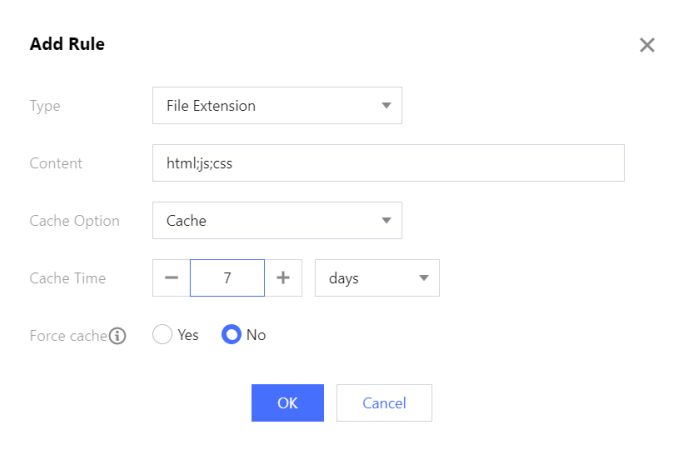The width and height of the screenshot is (683, 449).
Task: Click the Content label text
Action: pos(56,163)
